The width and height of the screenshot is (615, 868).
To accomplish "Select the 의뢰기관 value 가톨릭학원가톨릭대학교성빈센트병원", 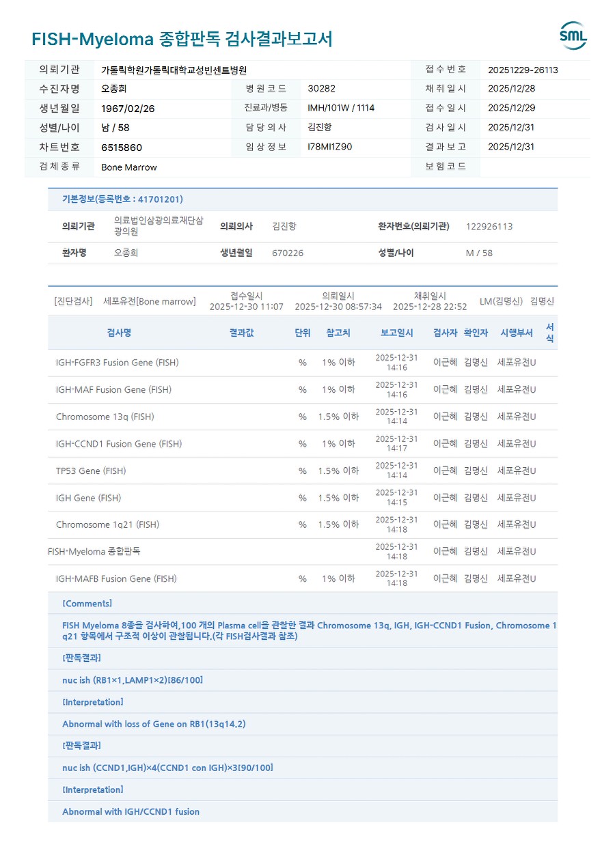I will tap(174, 70).
